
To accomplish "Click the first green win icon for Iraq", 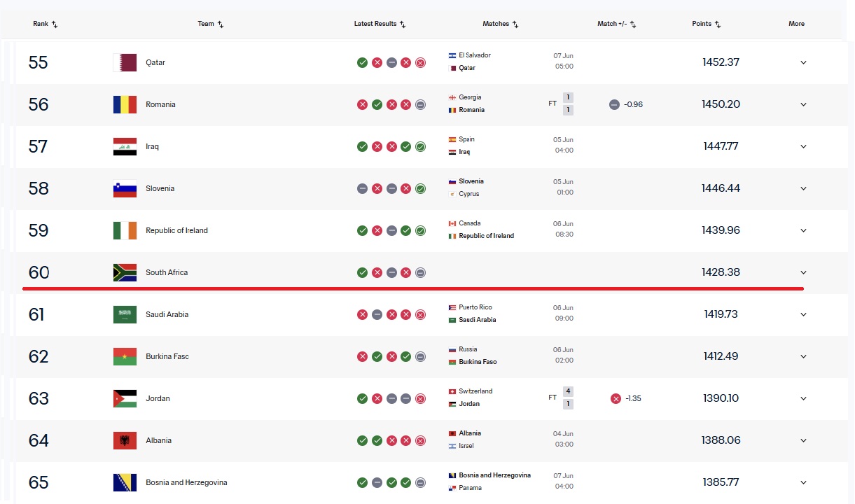I will pyautogui.click(x=362, y=146).
